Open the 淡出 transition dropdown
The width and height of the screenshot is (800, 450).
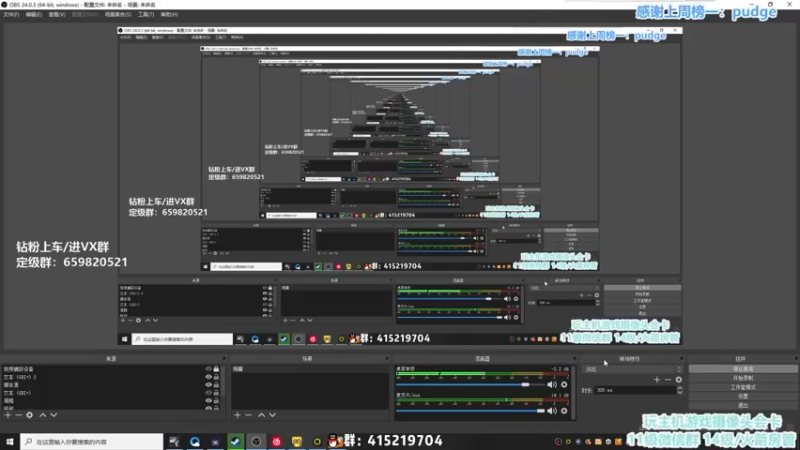click(x=632, y=369)
